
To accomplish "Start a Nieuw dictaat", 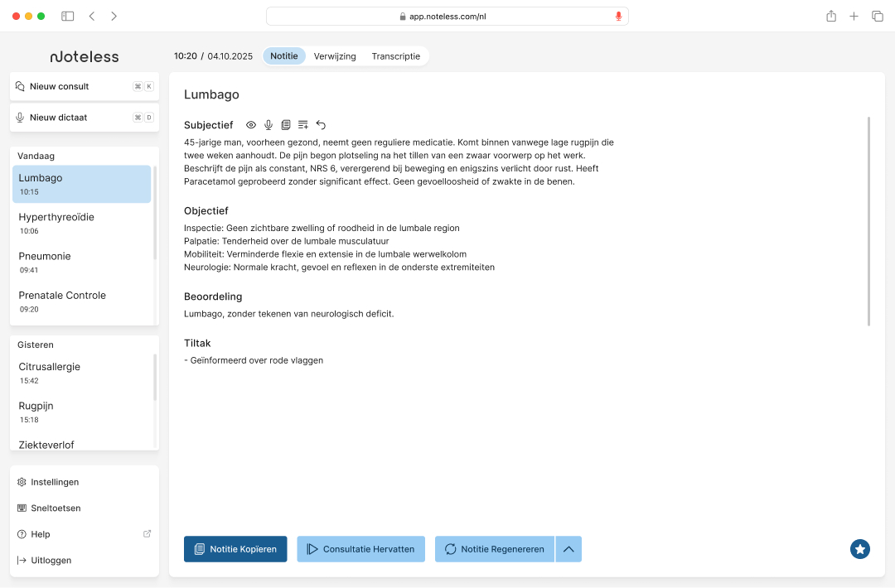I will coord(85,118).
